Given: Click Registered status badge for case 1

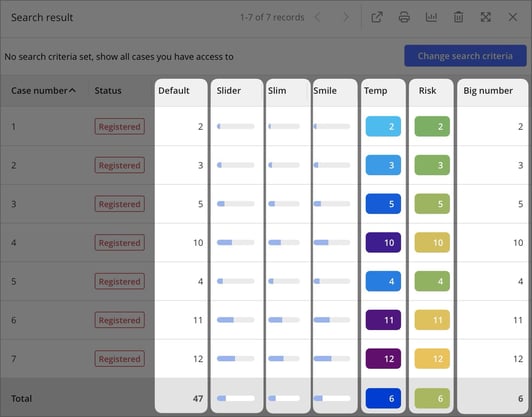Looking at the screenshot, I should coord(120,127).
